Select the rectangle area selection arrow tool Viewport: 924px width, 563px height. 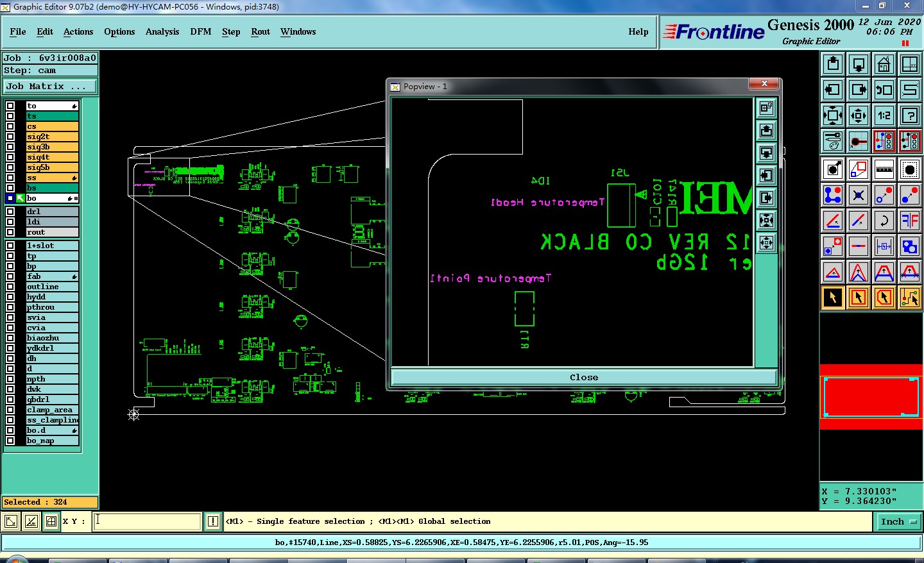(859, 298)
